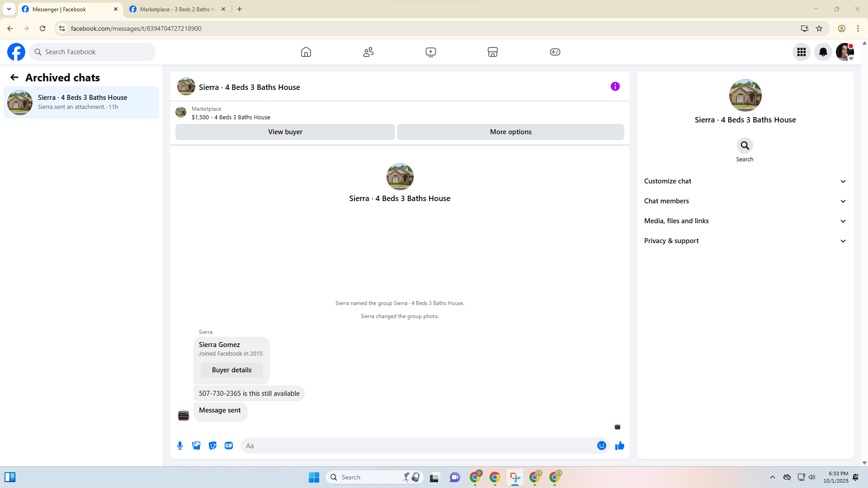This screenshot has width=868, height=488.
Task: Open Buyer details for Sierra Gomez
Action: 231,370
